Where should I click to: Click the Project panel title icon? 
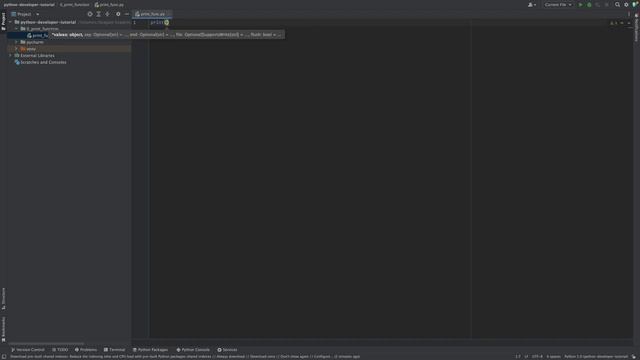[x=13, y=14]
